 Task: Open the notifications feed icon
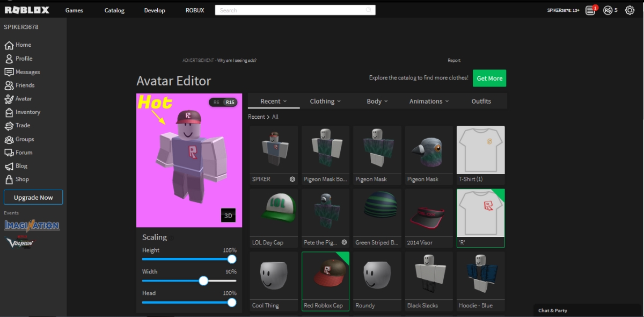(591, 10)
